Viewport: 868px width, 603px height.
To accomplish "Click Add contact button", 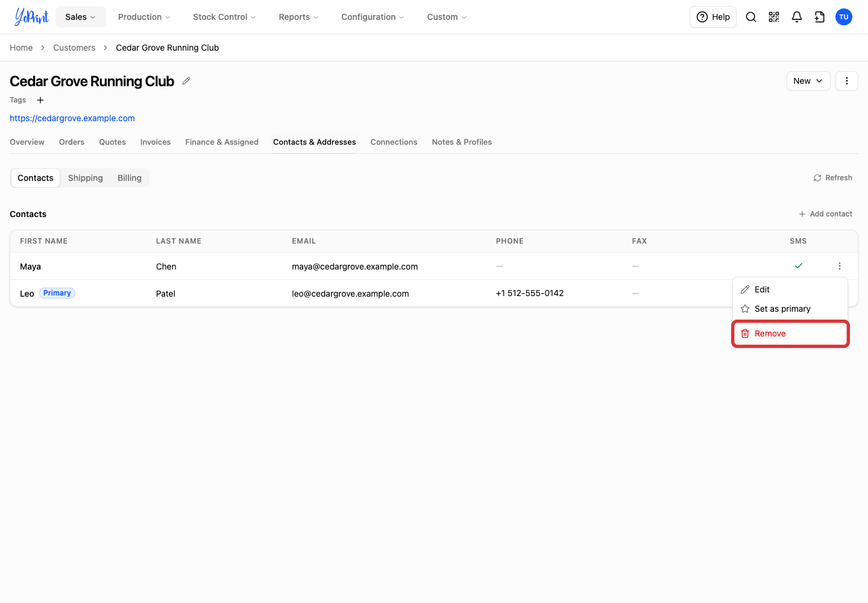I will tap(825, 214).
